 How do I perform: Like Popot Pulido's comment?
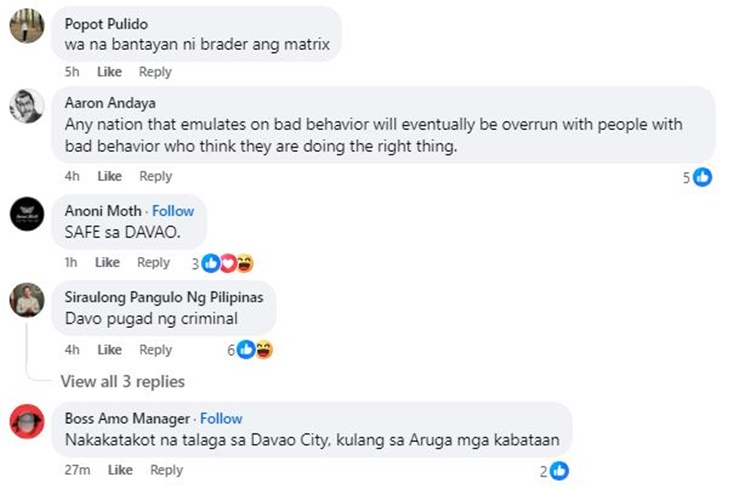110,72
